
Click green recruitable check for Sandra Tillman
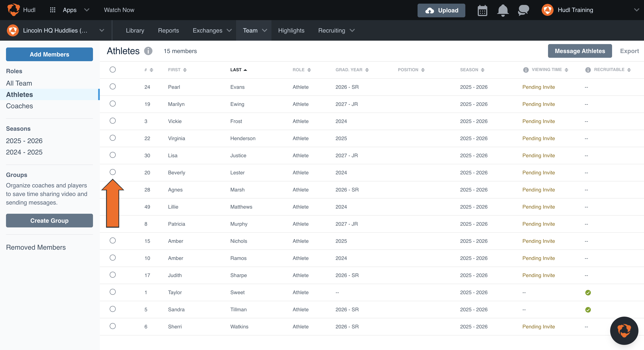[588, 310]
